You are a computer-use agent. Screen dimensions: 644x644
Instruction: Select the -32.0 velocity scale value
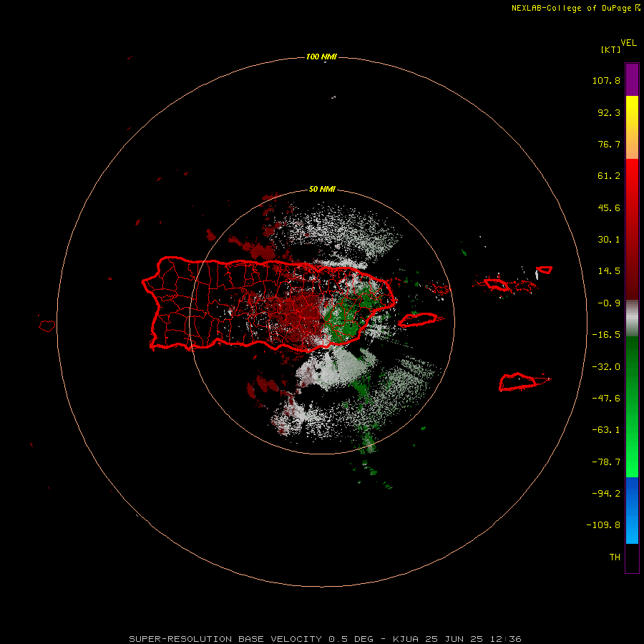point(606,367)
